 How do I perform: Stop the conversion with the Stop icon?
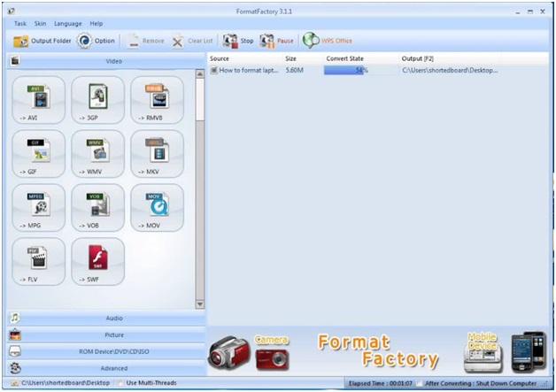point(230,41)
